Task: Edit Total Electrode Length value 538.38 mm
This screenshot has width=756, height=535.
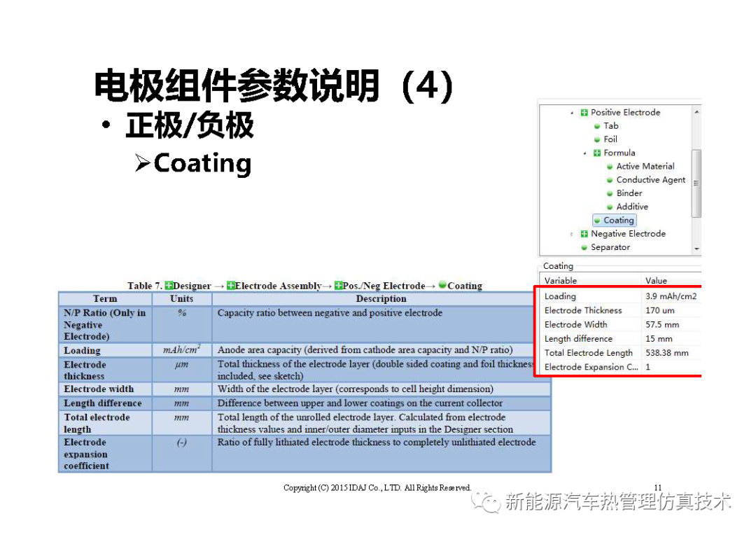Action: (x=667, y=353)
